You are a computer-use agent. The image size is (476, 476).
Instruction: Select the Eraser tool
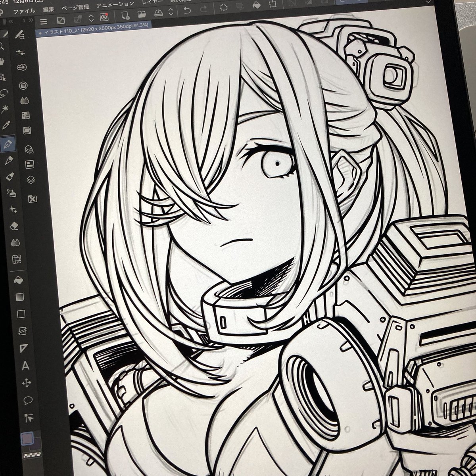click(13, 225)
